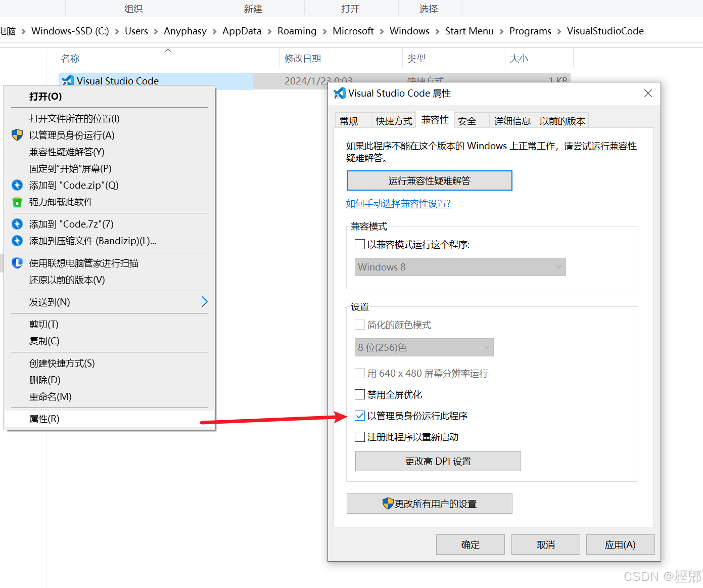Toggle the 禁用全屏优化 checkbox

pyautogui.click(x=360, y=394)
